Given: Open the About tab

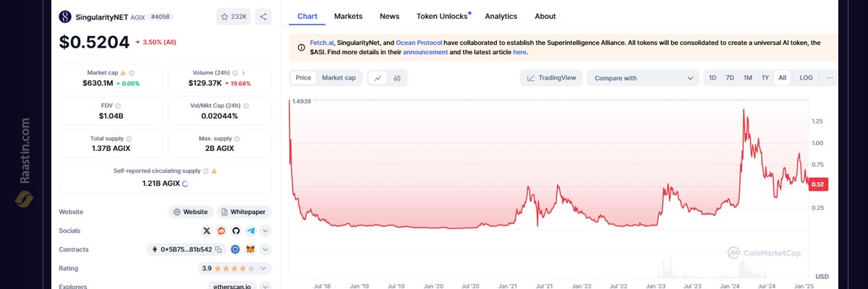Looking at the screenshot, I should (545, 16).
